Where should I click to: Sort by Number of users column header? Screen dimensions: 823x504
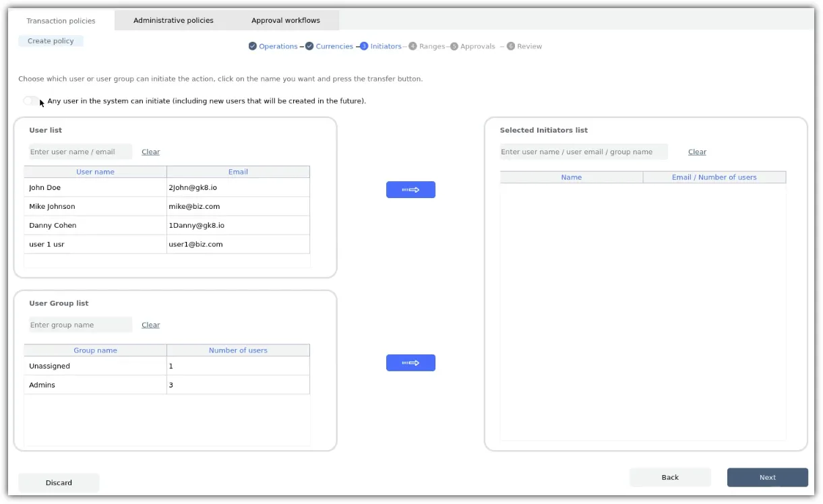coord(239,350)
